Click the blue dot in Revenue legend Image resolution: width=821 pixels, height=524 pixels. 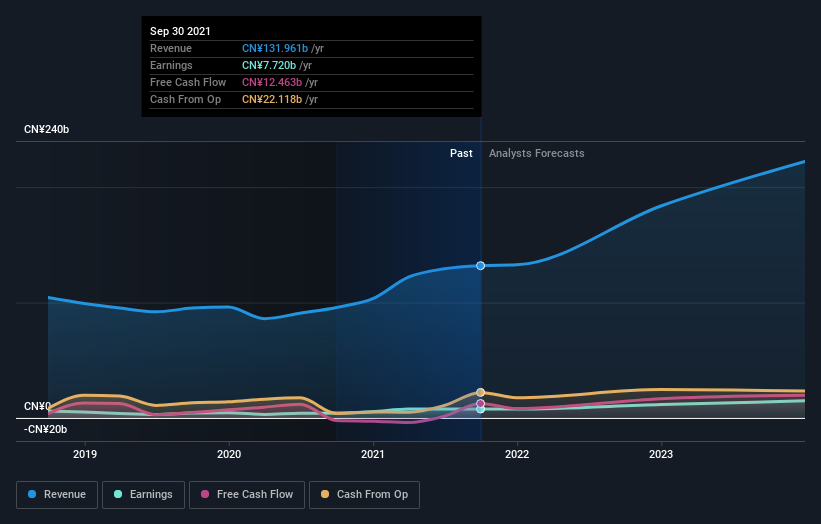point(32,494)
